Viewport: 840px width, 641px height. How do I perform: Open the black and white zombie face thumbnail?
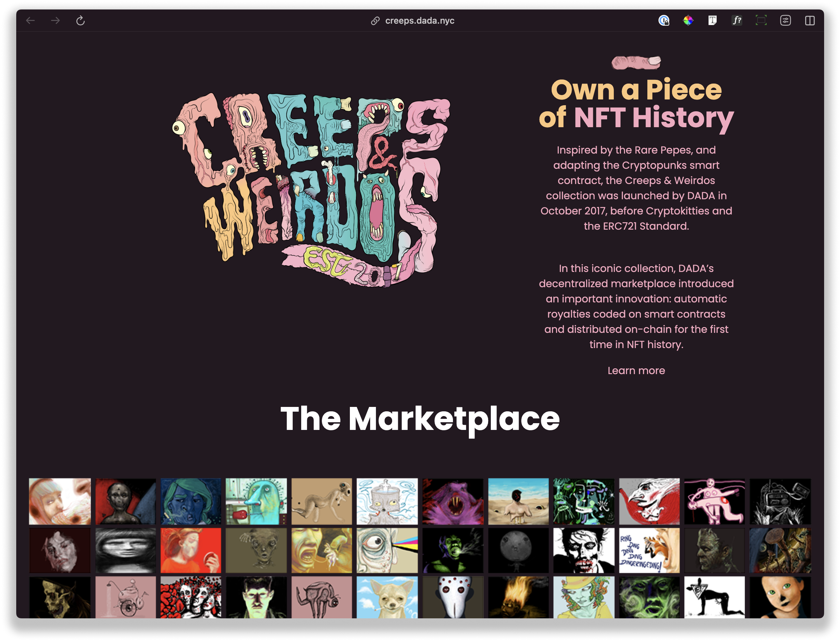pyautogui.click(x=584, y=550)
